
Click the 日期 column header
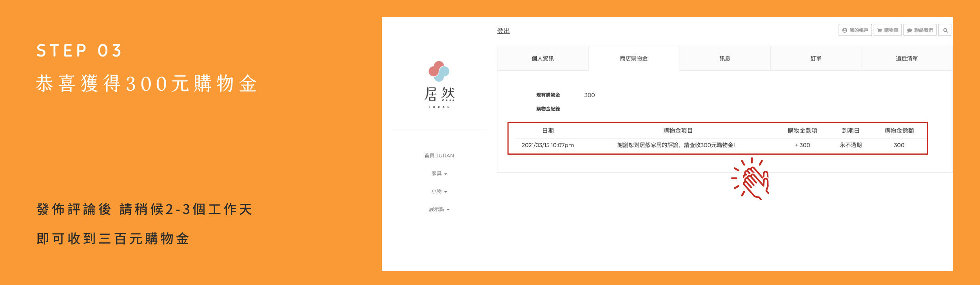coord(548,131)
